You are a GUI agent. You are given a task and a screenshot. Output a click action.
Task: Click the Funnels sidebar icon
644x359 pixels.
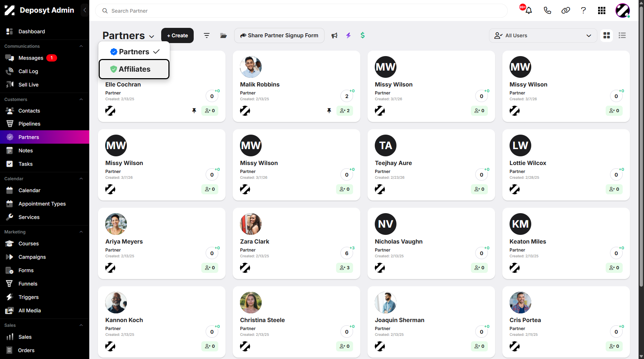10,284
